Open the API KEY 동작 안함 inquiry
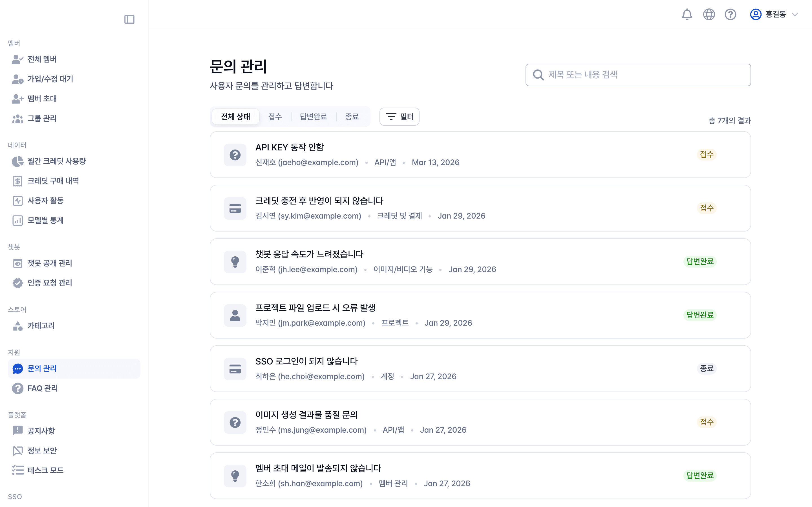 tap(480, 155)
